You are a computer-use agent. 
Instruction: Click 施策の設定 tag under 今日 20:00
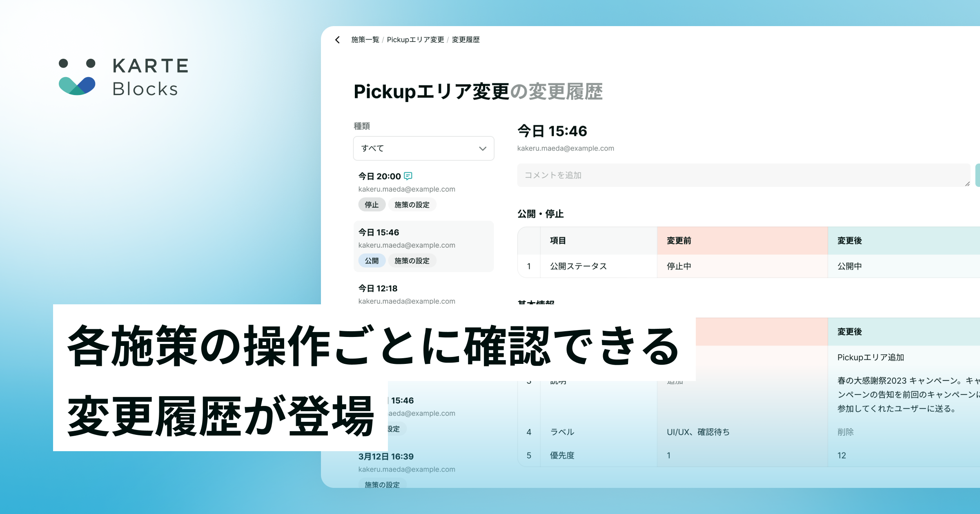click(x=412, y=204)
